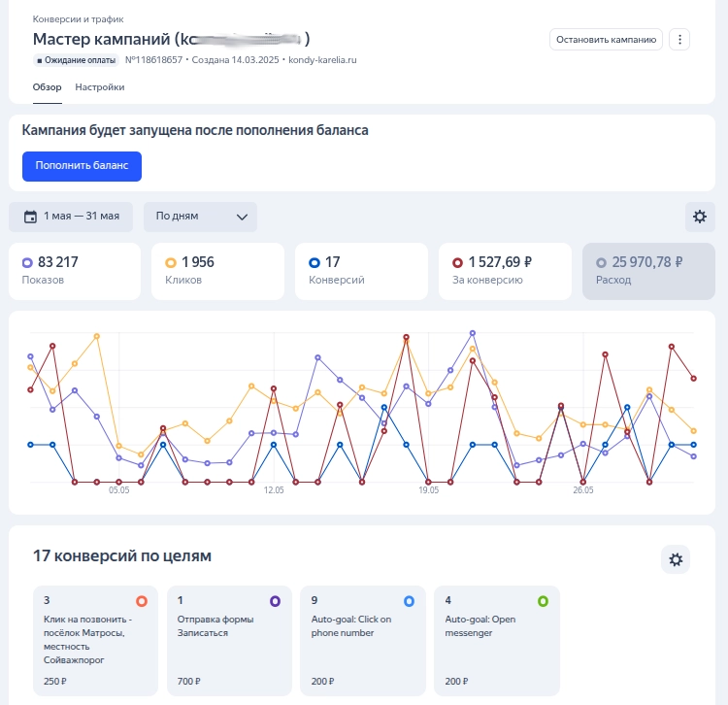Click Остановить кампанию button
The image size is (728, 705).
(x=607, y=40)
